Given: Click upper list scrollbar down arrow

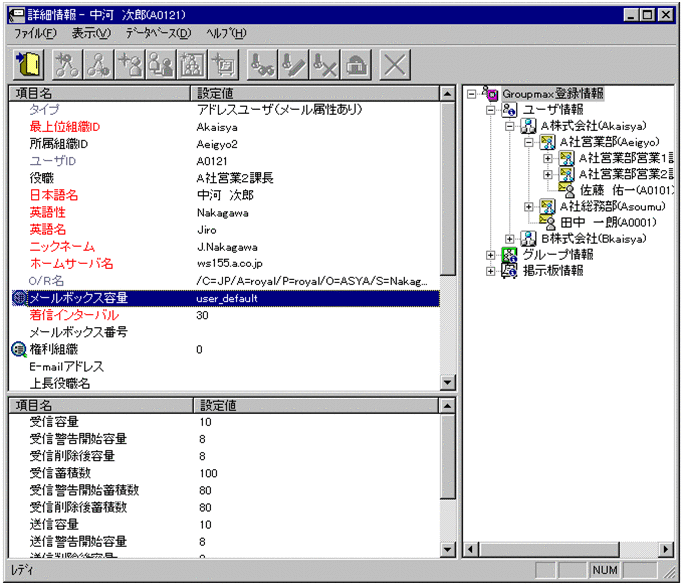Looking at the screenshot, I should [447, 383].
